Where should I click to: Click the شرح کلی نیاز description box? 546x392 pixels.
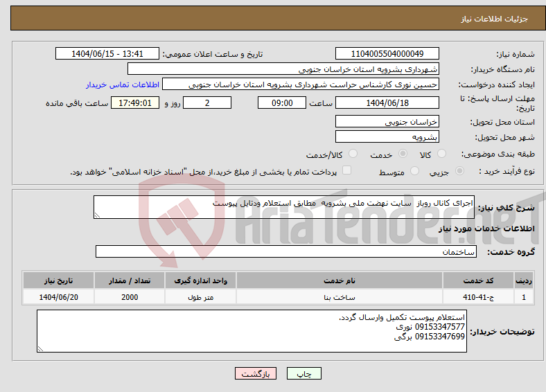(284, 207)
